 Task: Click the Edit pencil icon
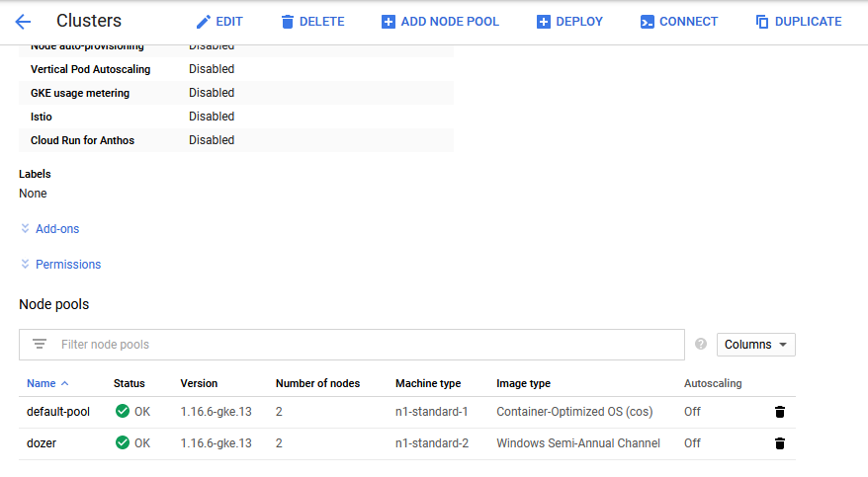(x=204, y=22)
